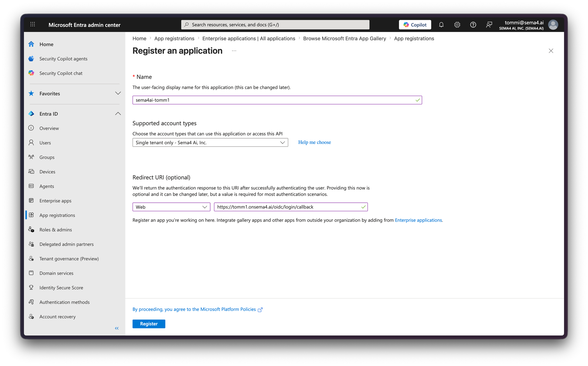588x366 pixels.
Task: Click the Favorites star icon
Action: 31,93
